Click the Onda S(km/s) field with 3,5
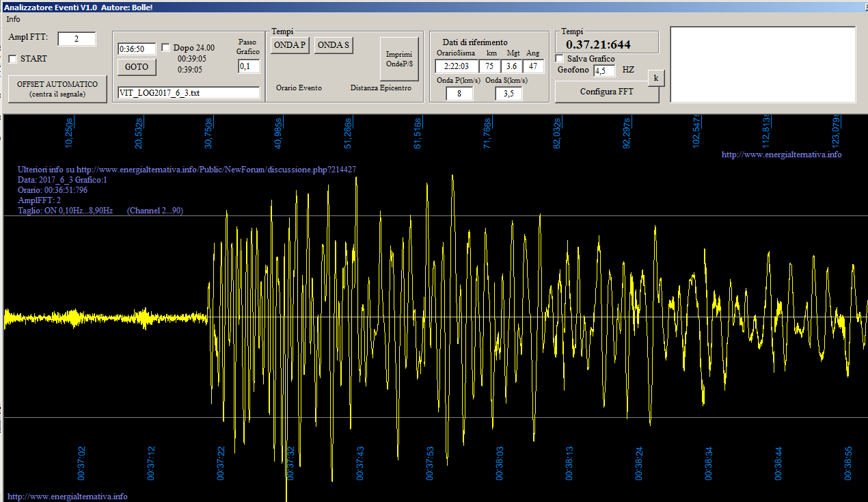Viewport: 868px width, 502px height. click(508, 94)
